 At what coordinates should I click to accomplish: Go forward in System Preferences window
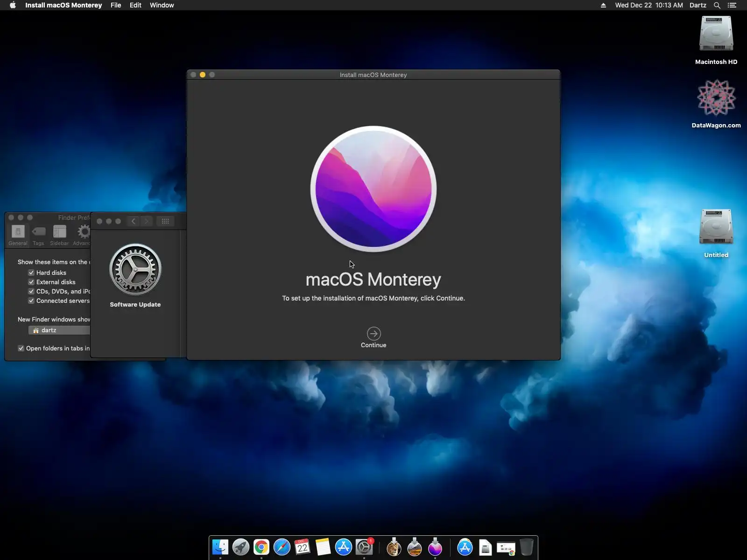click(x=147, y=221)
